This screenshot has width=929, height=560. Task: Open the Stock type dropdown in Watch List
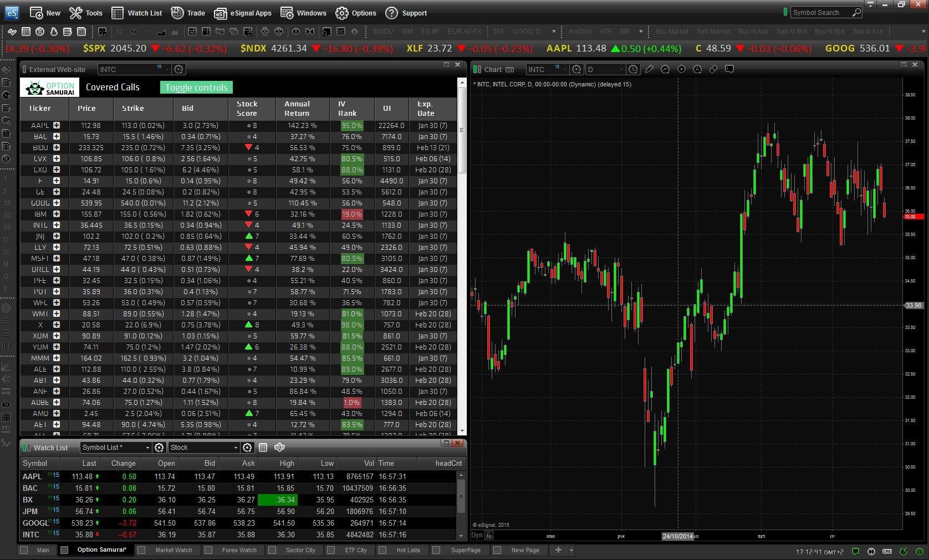tap(204, 447)
